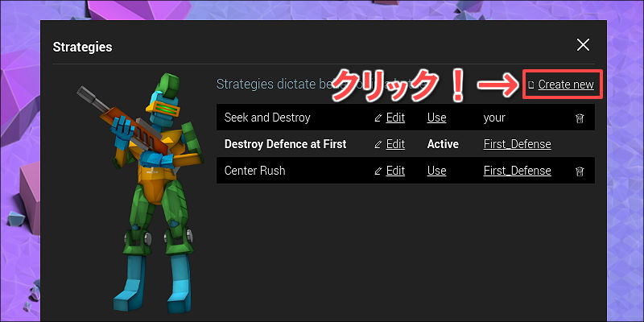Click the Active status label
This screenshot has height=322, width=644.
click(443, 144)
